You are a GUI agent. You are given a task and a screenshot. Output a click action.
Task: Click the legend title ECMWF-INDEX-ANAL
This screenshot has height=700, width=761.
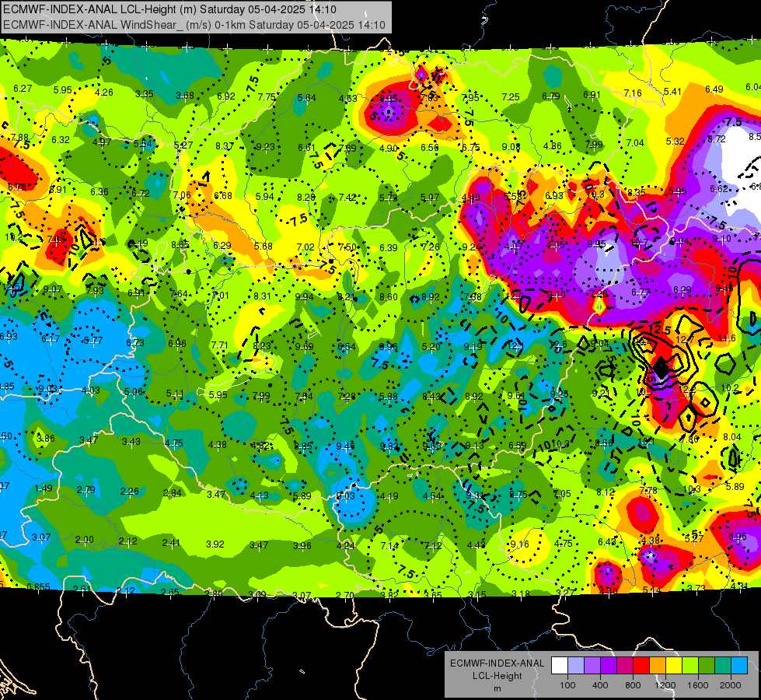497,663
